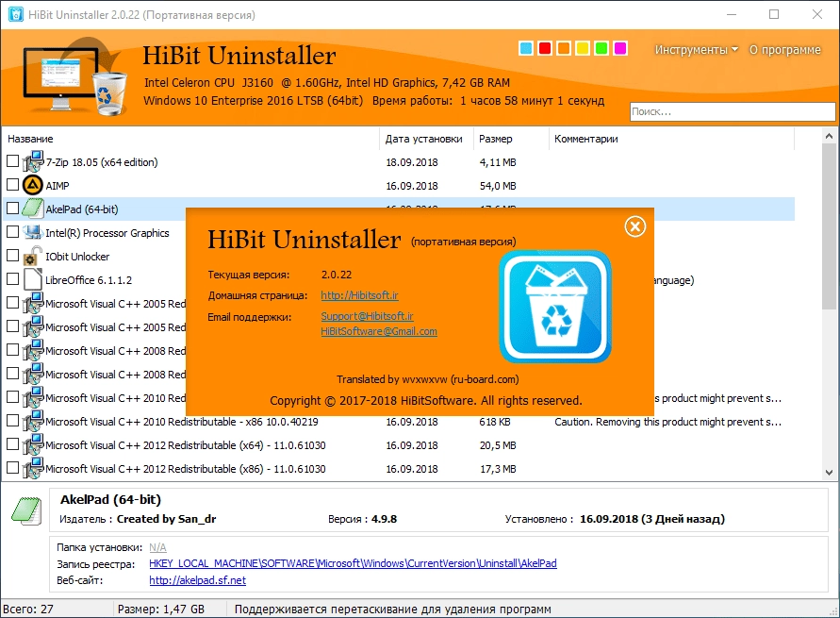Image resolution: width=840 pixels, height=618 pixels.
Task: Tick checkbox for Visual C++ 2012 (x86)
Action: [x=12, y=467]
